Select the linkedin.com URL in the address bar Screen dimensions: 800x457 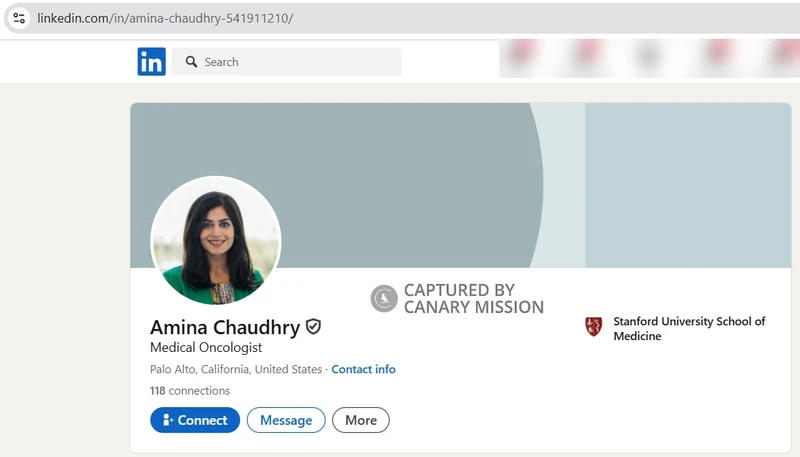(x=165, y=18)
